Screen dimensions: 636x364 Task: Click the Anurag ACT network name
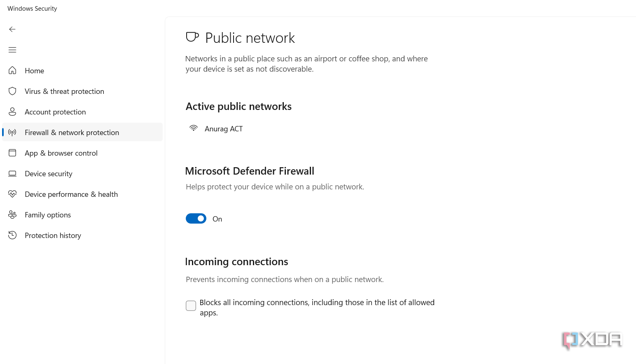pos(224,129)
